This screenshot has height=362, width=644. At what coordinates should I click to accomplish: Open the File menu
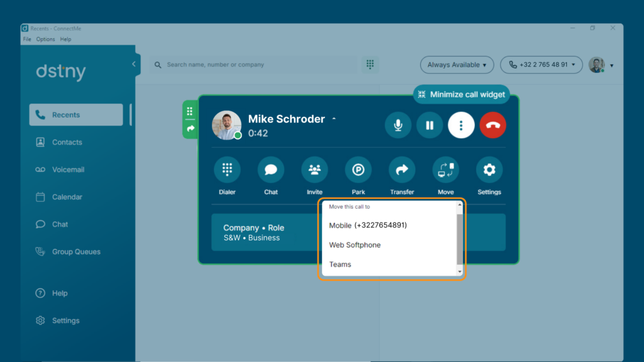(x=27, y=40)
